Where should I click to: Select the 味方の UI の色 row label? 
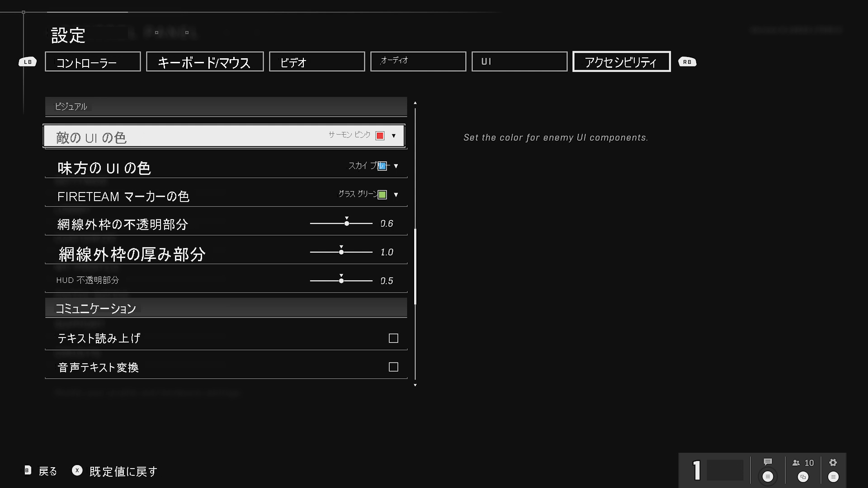point(104,168)
